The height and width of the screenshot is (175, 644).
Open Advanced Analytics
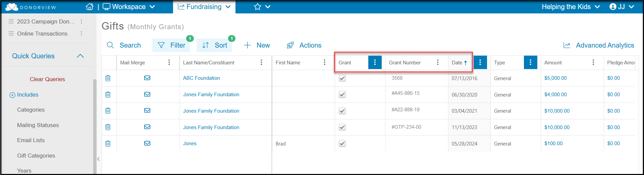tap(599, 45)
